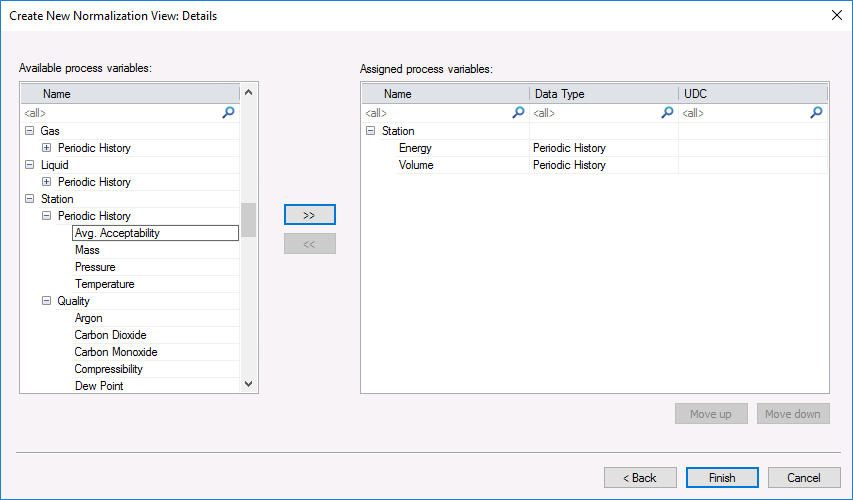853x500 pixels.
Task: Collapse the Liquid tree node
Action: (30, 164)
